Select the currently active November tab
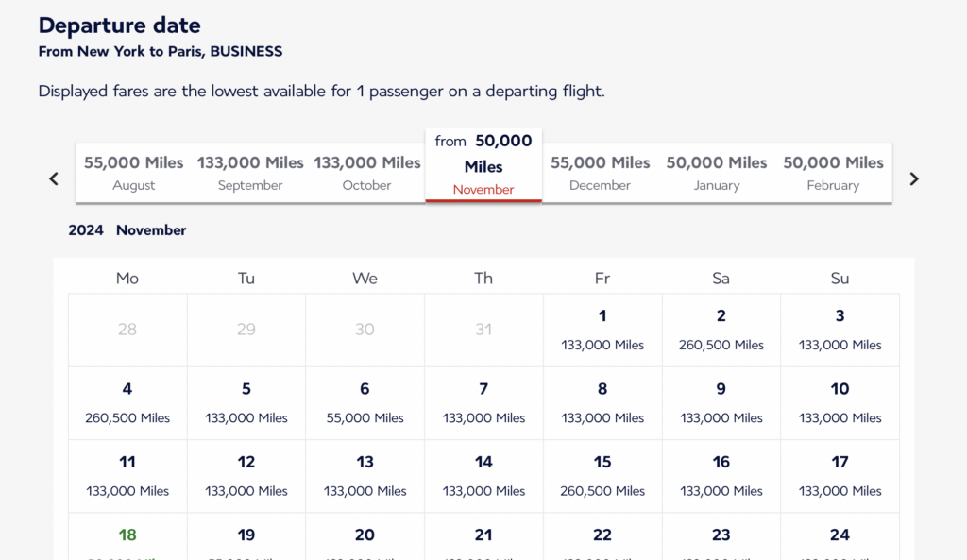Viewport: 967px width, 560px height. [483, 165]
